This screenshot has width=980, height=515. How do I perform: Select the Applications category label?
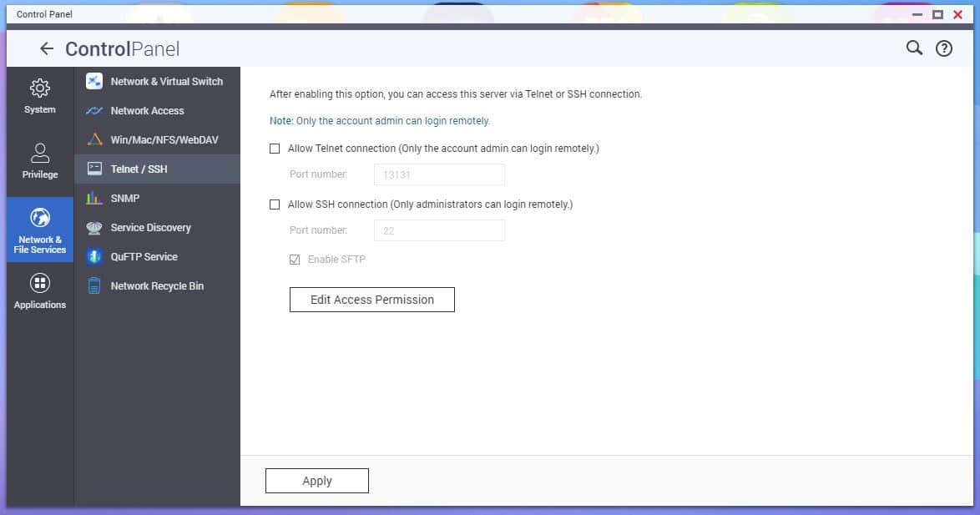(40, 305)
